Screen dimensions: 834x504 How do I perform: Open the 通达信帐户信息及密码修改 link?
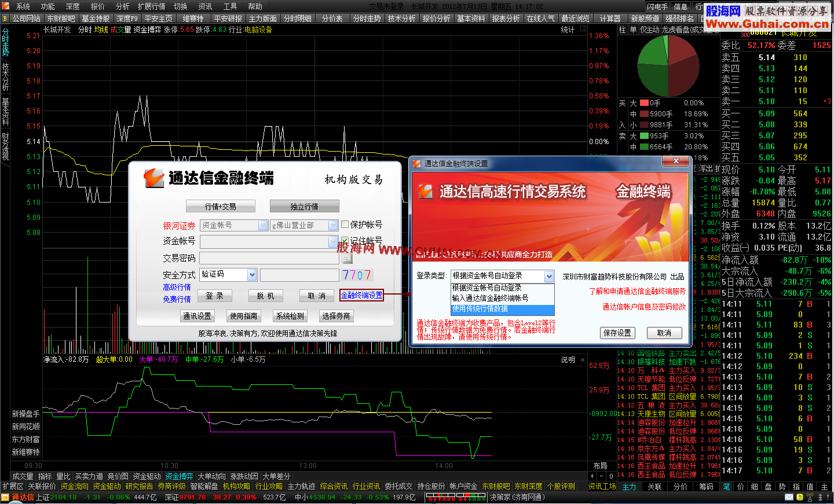pos(644,307)
